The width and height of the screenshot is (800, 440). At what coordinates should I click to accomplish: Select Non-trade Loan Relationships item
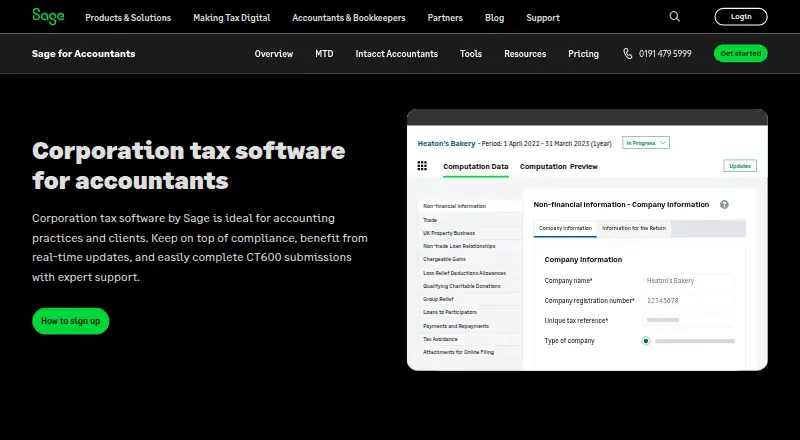point(469,246)
